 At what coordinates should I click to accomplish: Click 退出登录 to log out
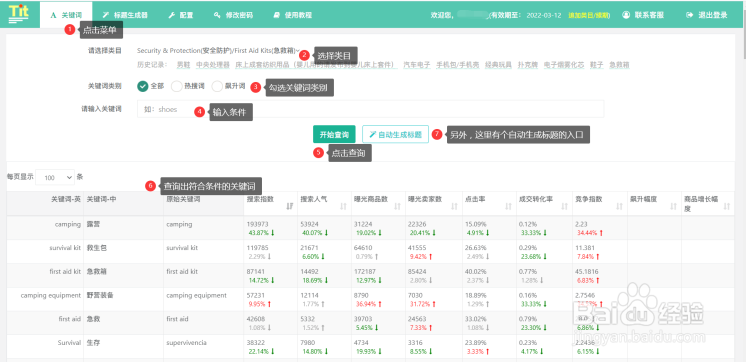click(707, 15)
